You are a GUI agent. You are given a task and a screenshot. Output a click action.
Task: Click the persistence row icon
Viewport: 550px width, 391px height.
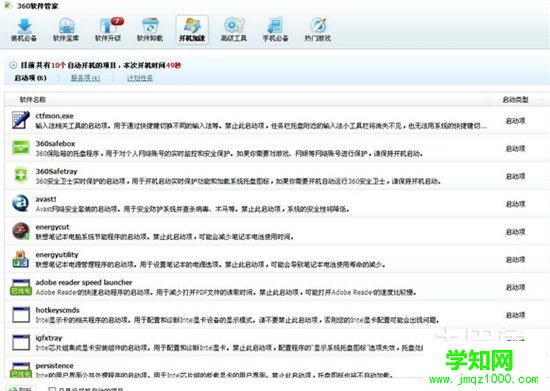[21, 370]
